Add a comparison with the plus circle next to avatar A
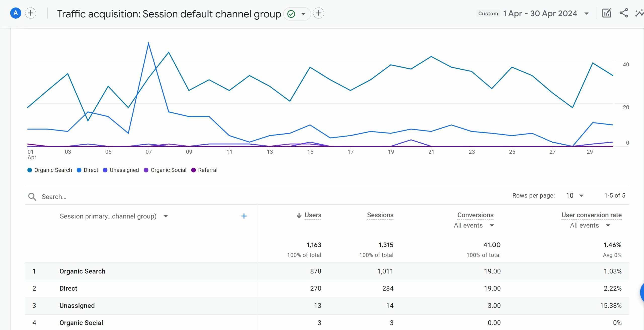This screenshot has width=644, height=330. (31, 13)
